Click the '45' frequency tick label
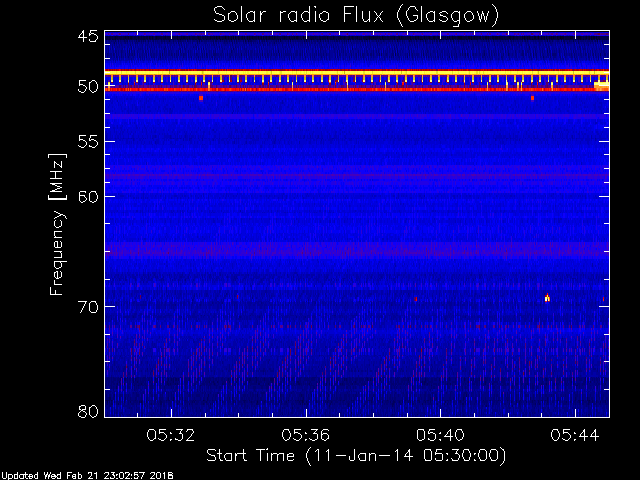The height and width of the screenshot is (480, 640). (x=88, y=36)
